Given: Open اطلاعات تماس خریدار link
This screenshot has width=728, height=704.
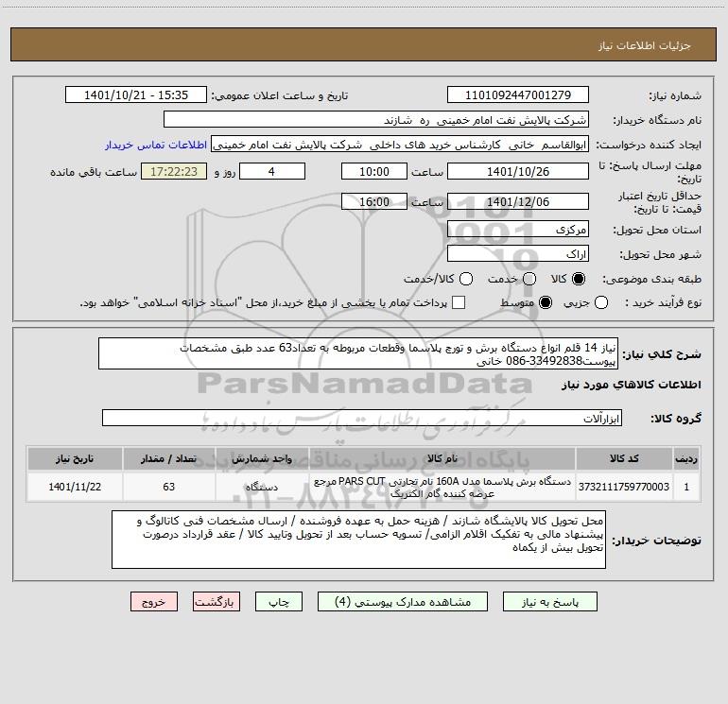Looking at the screenshot, I should pos(156,145).
